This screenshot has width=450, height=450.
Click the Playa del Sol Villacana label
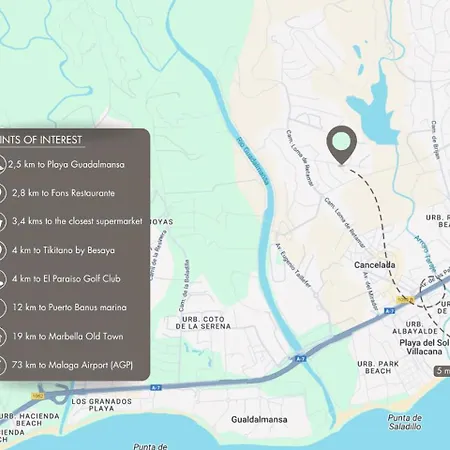pos(424,347)
